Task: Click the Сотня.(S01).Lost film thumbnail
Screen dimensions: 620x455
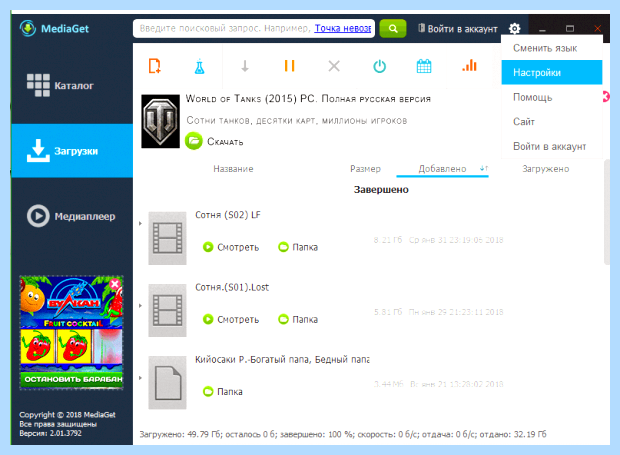Action: [x=167, y=310]
